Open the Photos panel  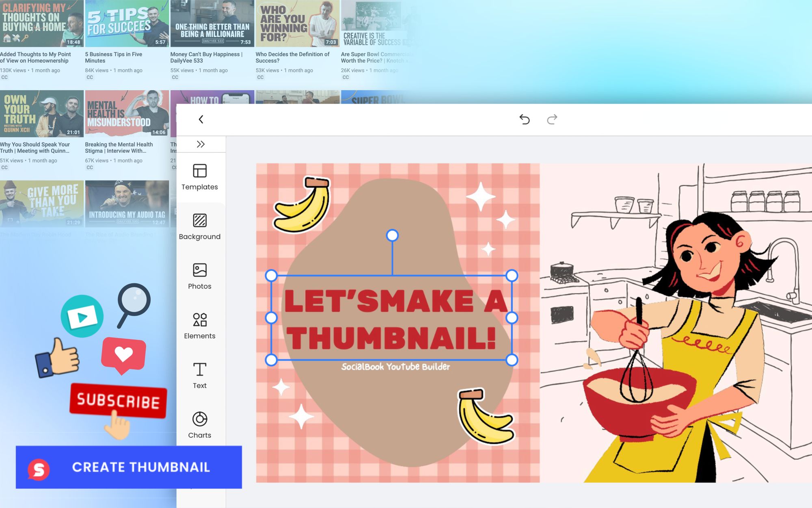tap(200, 276)
